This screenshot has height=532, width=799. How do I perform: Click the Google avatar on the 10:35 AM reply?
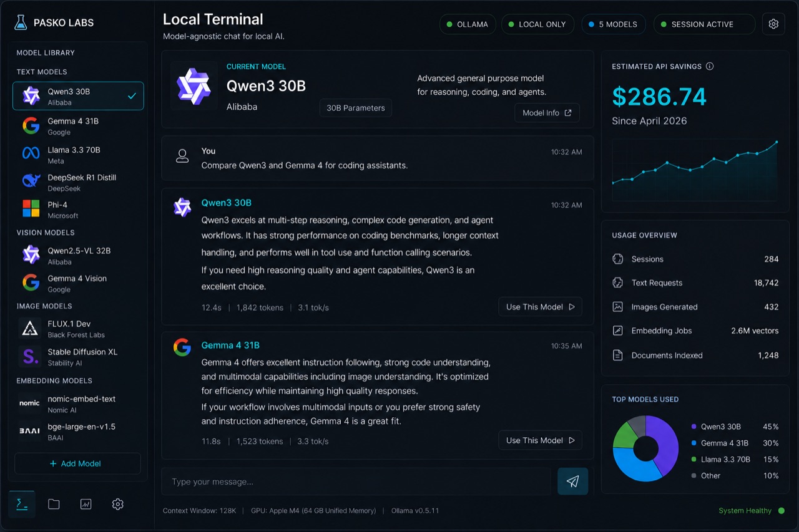[x=182, y=347]
